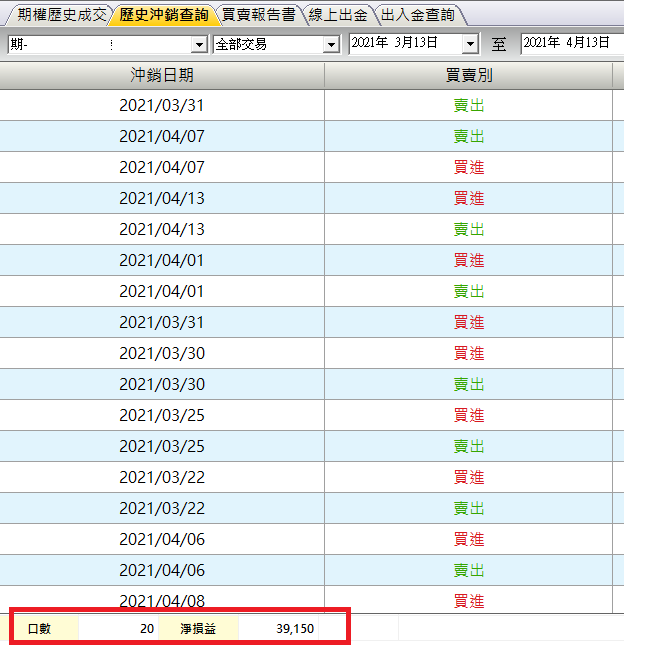654x645 pixels.
Task: Go to the 線上出金 tab
Action: (x=338, y=15)
